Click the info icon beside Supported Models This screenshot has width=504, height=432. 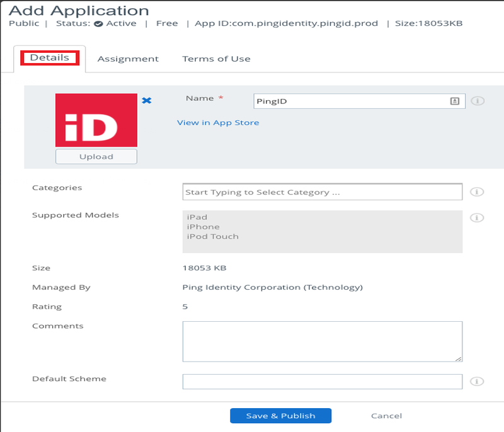478,217
